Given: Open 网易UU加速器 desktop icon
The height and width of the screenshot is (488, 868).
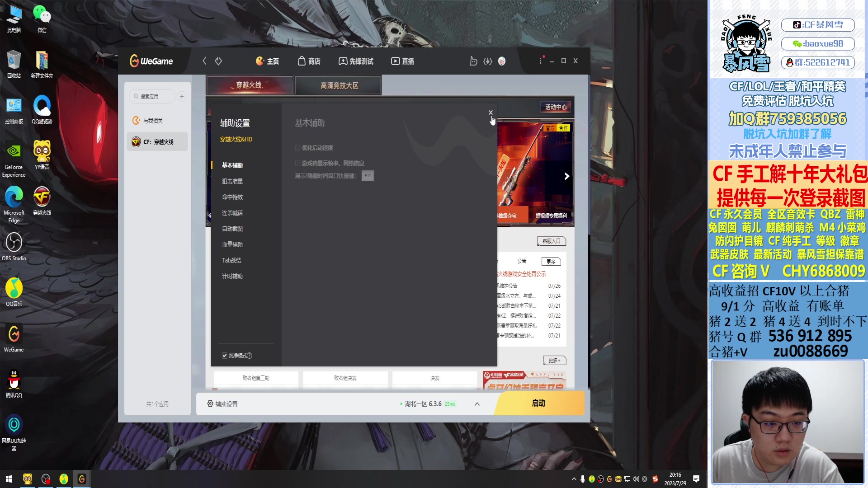Looking at the screenshot, I should click(14, 432).
